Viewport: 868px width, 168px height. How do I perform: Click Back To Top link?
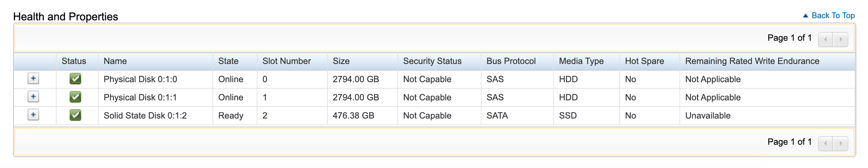(x=833, y=16)
